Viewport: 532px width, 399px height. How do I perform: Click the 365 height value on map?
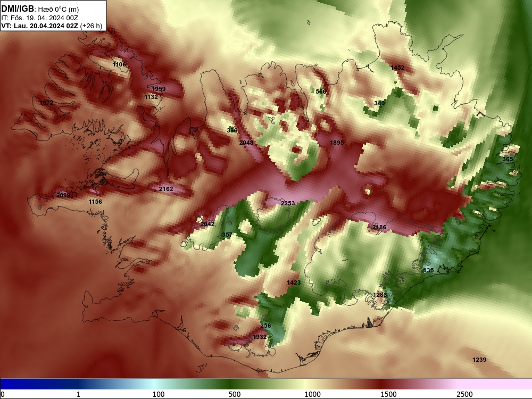(x=508, y=159)
